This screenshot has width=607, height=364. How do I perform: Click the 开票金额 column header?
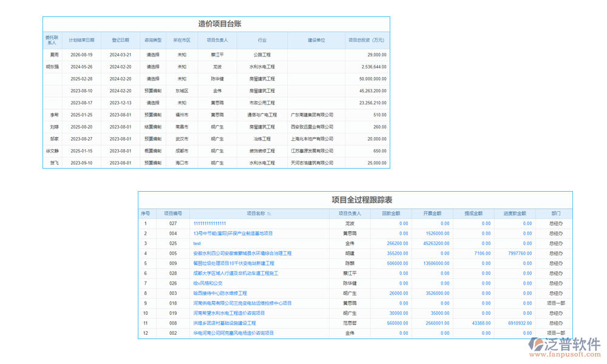[x=432, y=214]
